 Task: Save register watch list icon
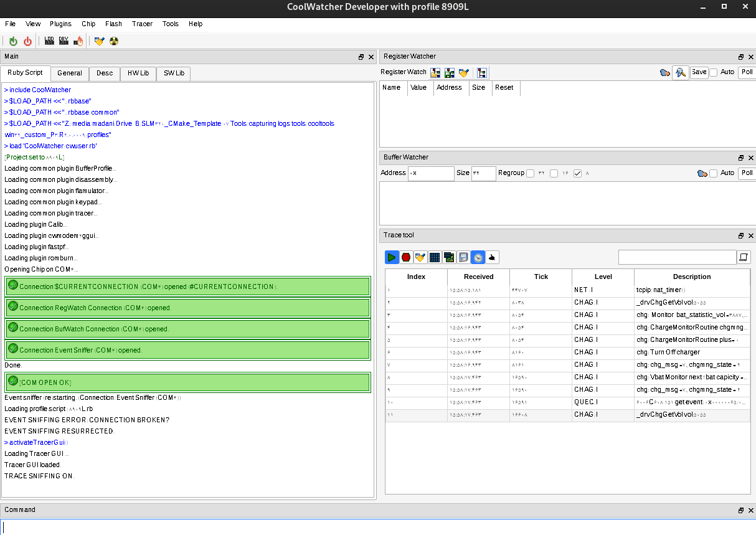(x=450, y=72)
